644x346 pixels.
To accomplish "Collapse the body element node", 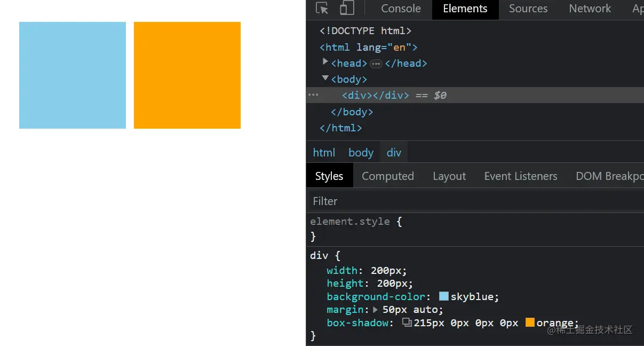I will [325, 78].
